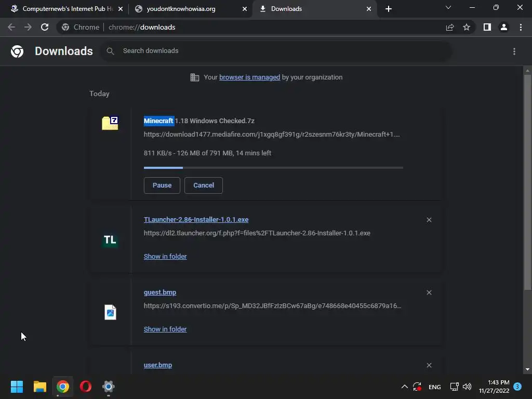The width and height of the screenshot is (532, 399).
Task: Click the Chrome taskbar icon
Action: coord(62,387)
